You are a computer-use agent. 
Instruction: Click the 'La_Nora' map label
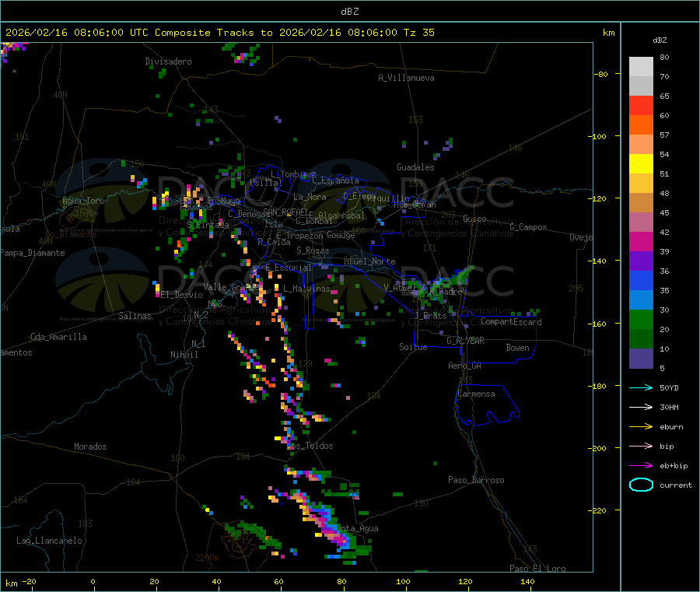coord(310,197)
